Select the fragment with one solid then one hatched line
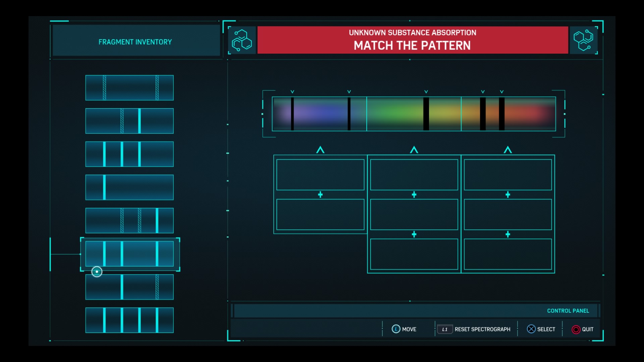644x362 pixels. [x=129, y=287]
